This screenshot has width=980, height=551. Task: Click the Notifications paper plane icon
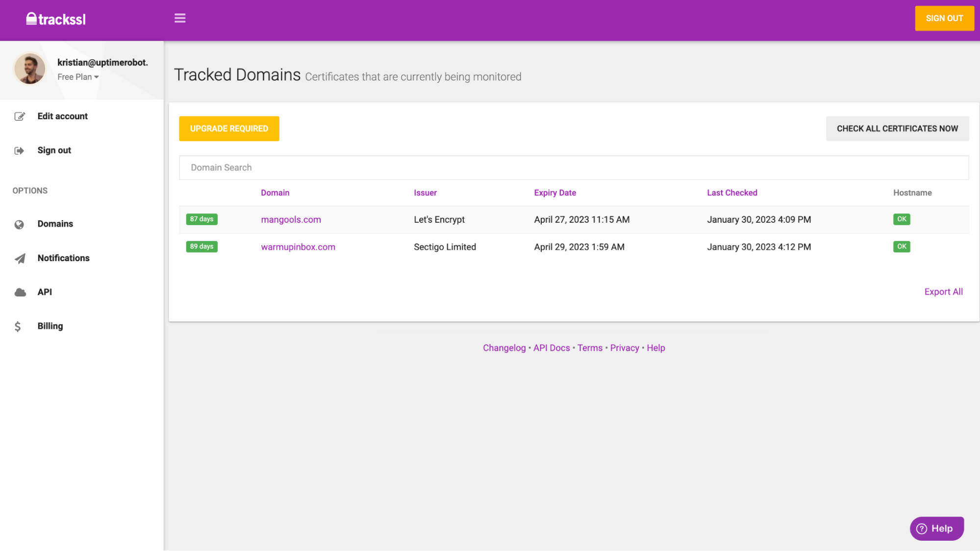20,259
